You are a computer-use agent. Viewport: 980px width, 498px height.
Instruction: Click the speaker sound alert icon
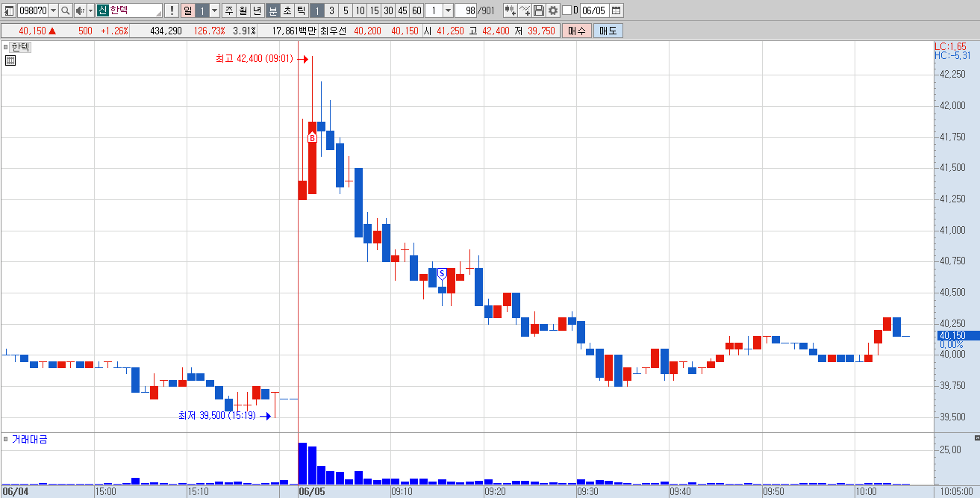80,10
